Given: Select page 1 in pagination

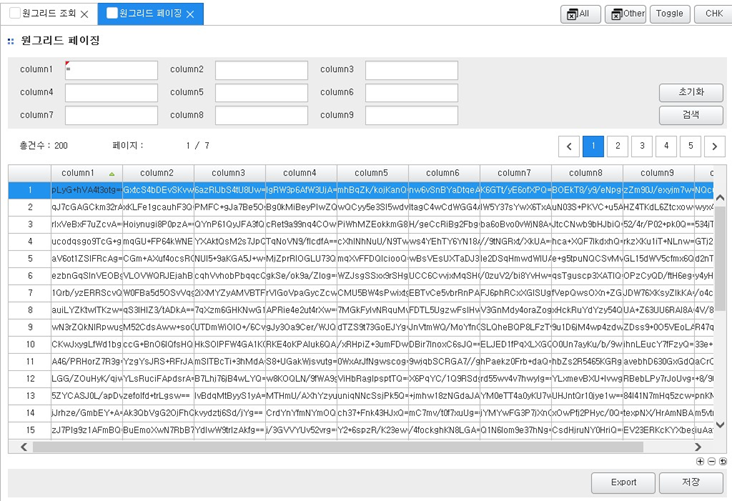Looking at the screenshot, I should [593, 146].
